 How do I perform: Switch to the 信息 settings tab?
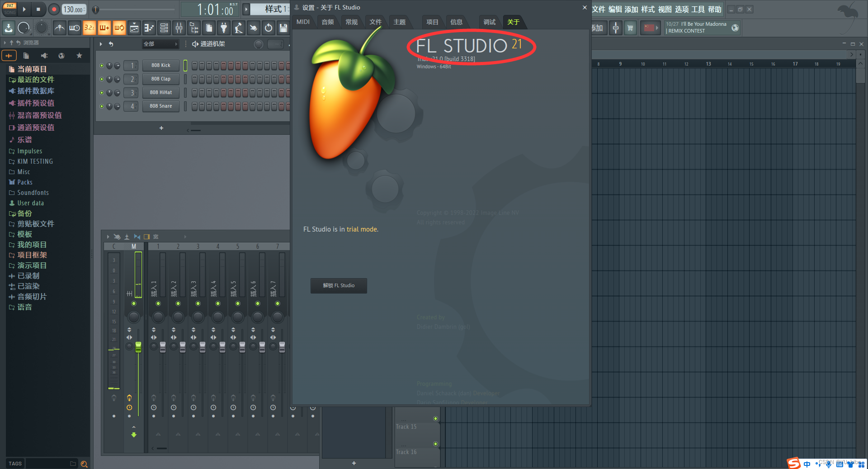pyautogui.click(x=456, y=22)
